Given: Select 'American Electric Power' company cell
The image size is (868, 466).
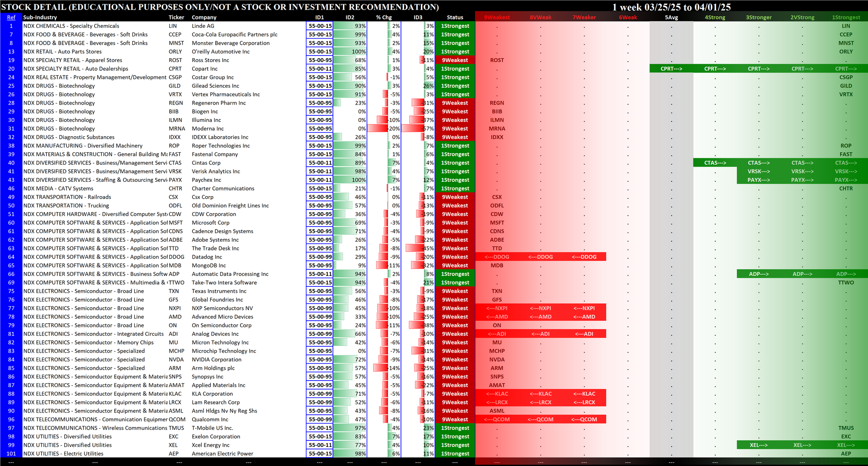Looking at the screenshot, I should (x=223, y=454).
